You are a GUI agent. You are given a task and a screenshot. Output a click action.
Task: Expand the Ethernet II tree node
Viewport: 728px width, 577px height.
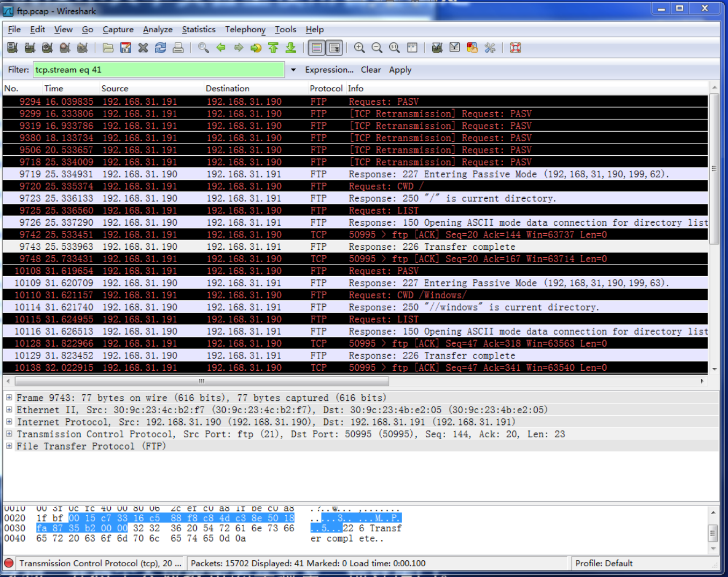(9, 410)
